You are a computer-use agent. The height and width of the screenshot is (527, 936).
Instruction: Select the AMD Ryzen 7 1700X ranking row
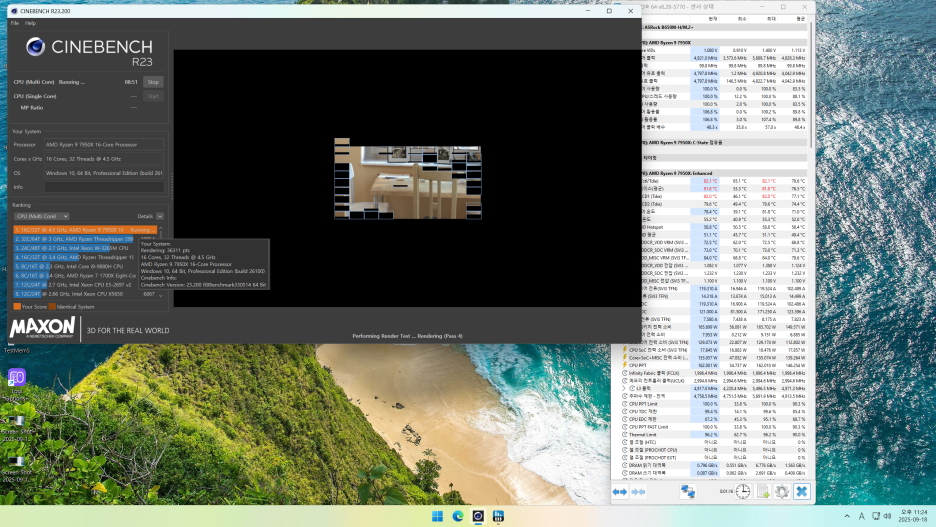point(74,276)
